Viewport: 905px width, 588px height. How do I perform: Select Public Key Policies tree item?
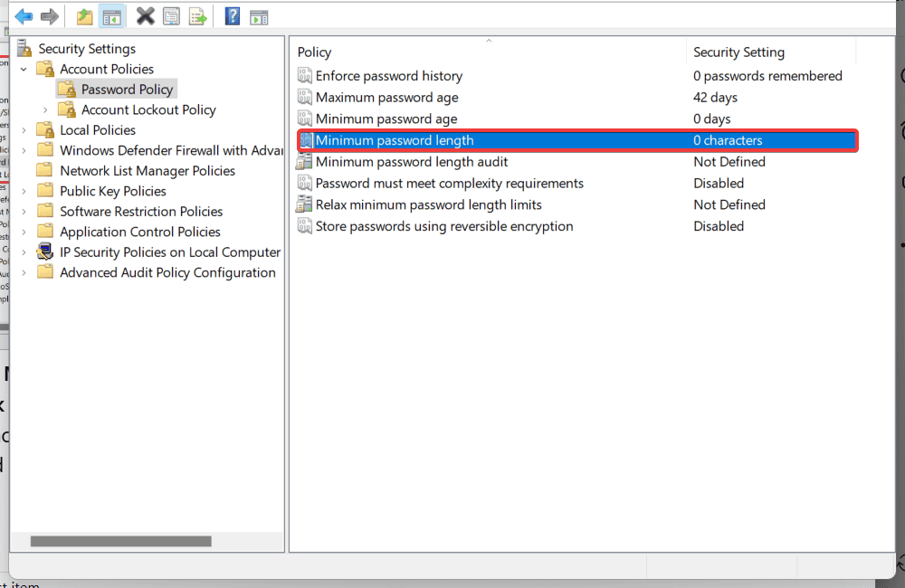pyautogui.click(x=113, y=191)
